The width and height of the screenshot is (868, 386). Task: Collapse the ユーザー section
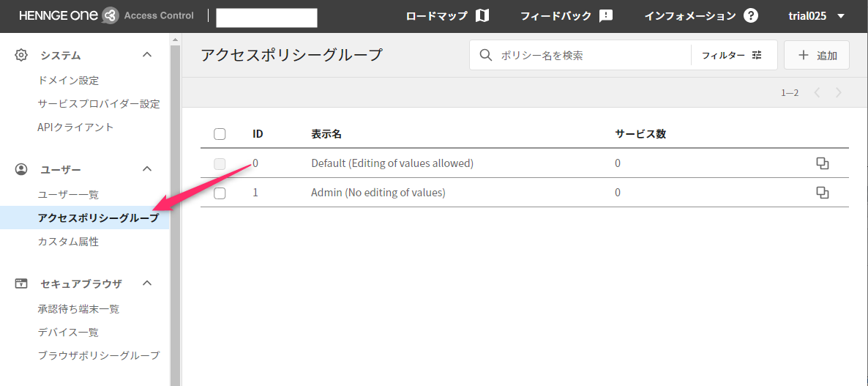(147, 169)
